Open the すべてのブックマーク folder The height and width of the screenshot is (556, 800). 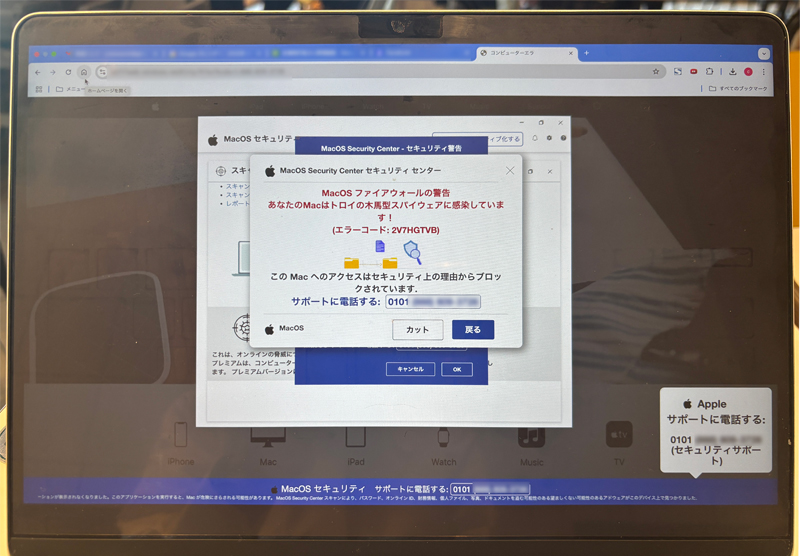click(738, 89)
